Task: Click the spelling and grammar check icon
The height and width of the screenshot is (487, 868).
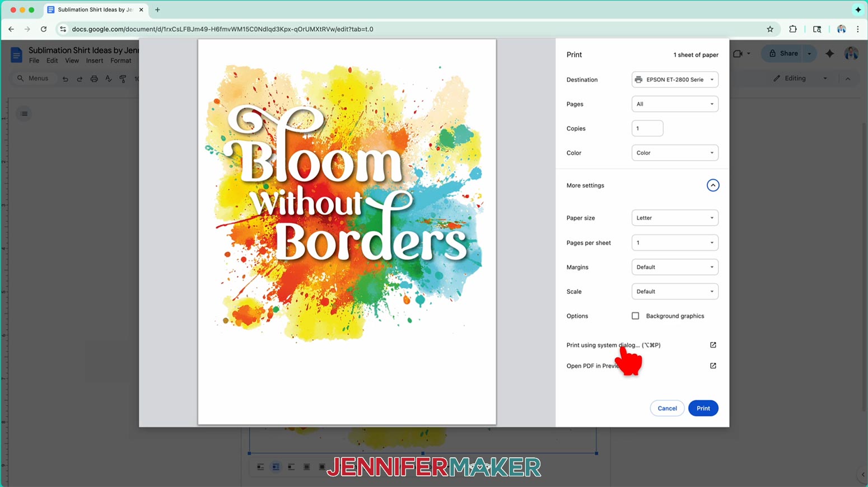Action: click(109, 79)
